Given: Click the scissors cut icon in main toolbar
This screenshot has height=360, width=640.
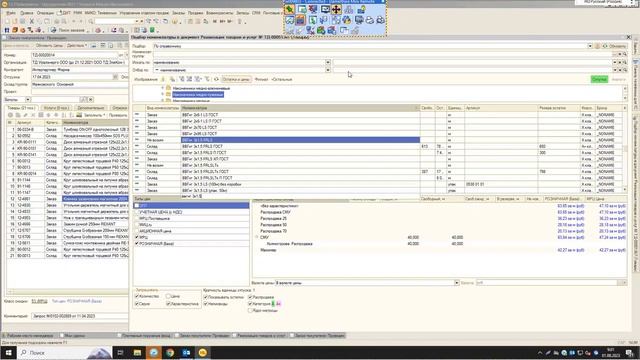Looking at the screenshot, I should [31, 21].
